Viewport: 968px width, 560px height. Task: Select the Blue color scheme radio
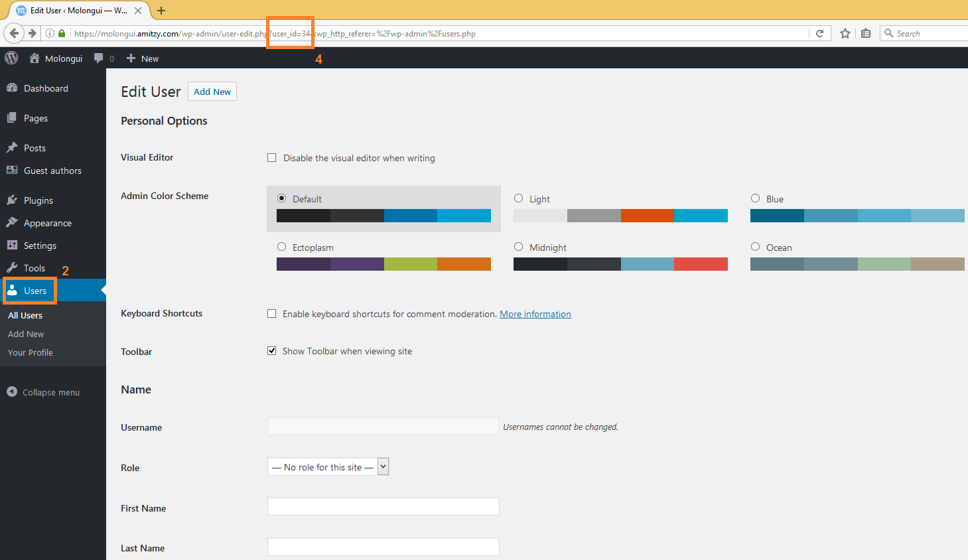point(755,198)
